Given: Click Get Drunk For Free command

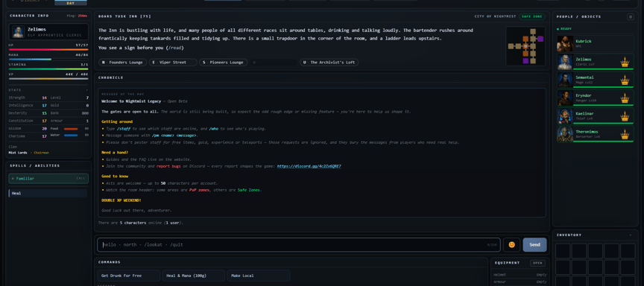Looking at the screenshot, I should click(128, 276).
